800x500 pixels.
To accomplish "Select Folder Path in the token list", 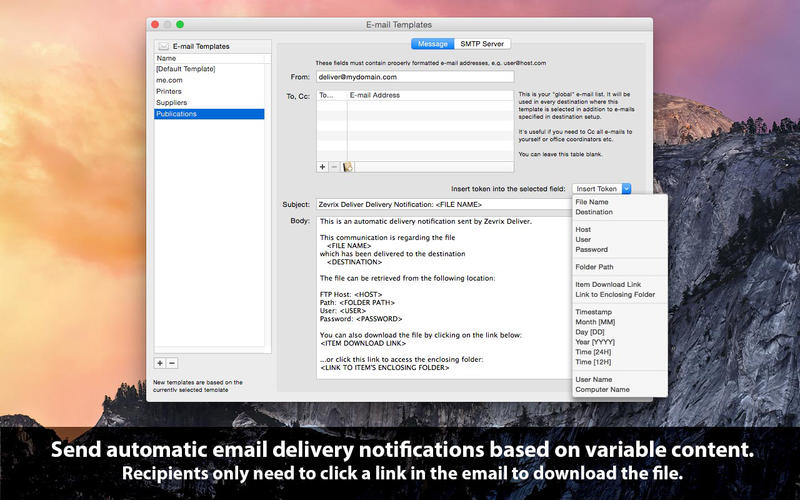I will coord(594,267).
